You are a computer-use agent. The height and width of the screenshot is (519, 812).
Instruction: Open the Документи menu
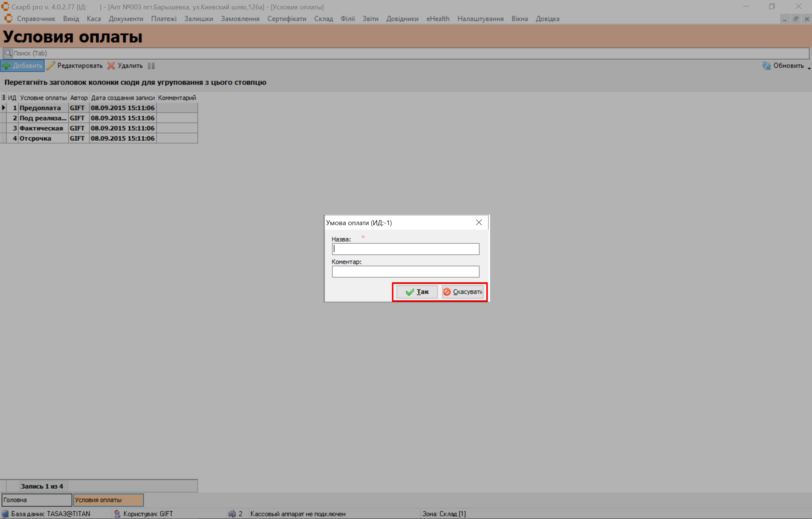coord(126,19)
